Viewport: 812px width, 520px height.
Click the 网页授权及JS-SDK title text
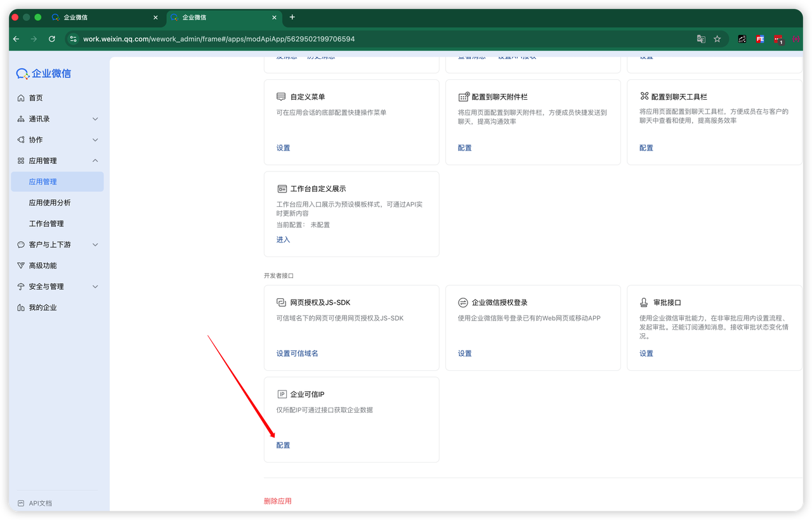(320, 302)
